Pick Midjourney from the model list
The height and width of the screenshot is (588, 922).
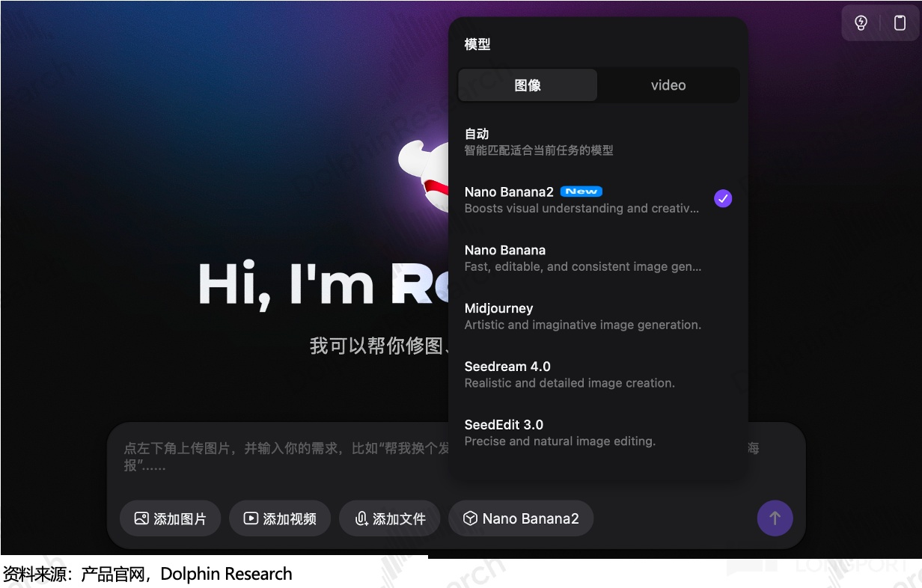(582, 316)
